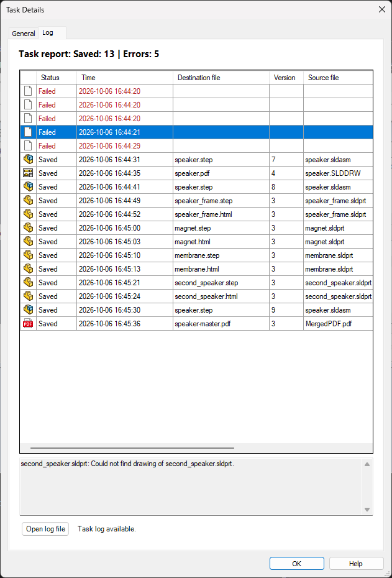
Task: Click the Task log available label
Action: point(107,529)
